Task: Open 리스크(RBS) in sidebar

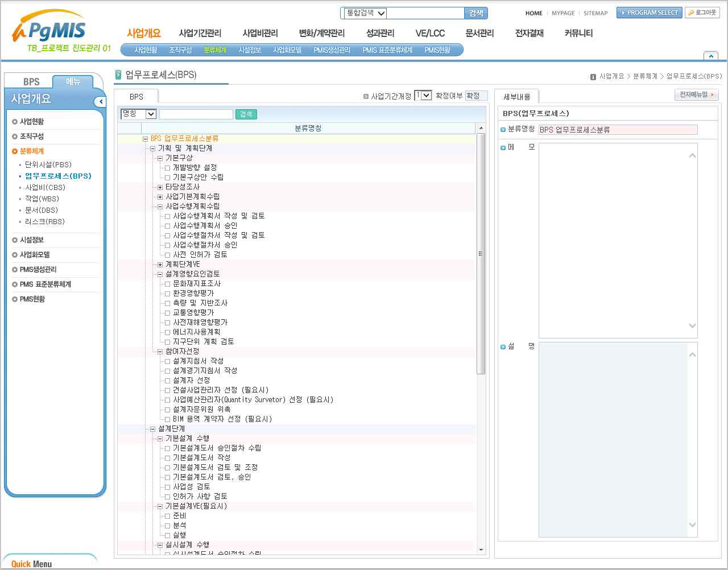Action: coord(45,221)
